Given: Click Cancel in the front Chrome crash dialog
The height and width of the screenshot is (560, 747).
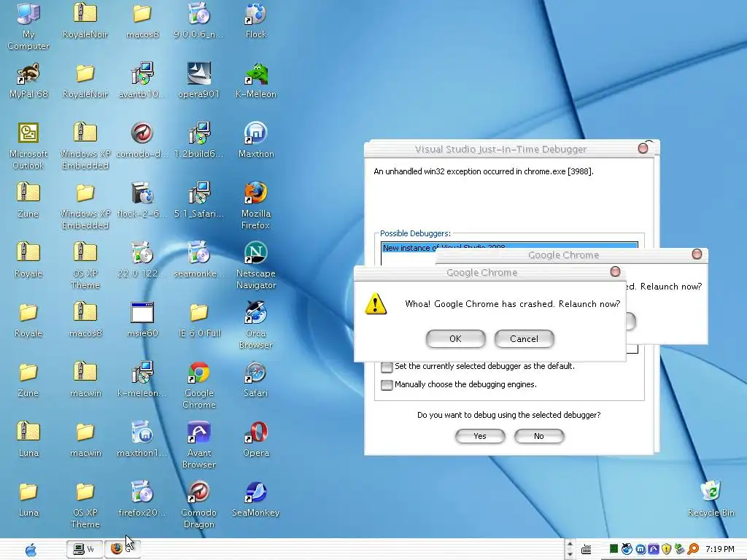Looking at the screenshot, I should pos(524,338).
